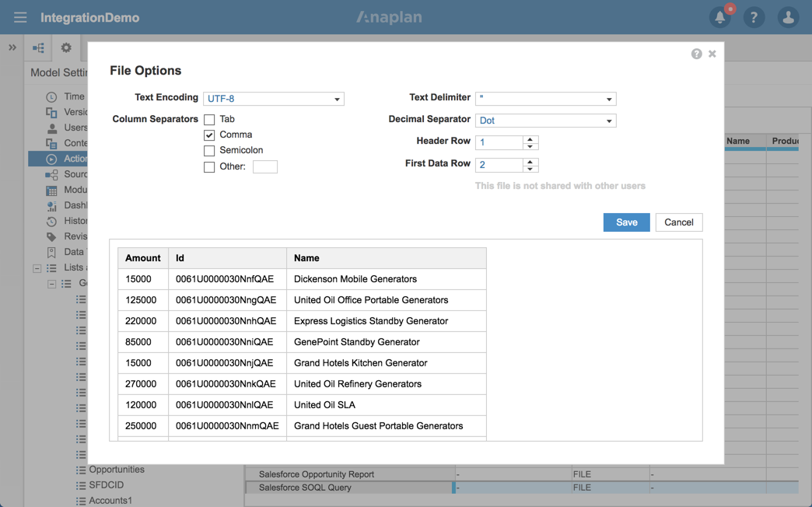Open the Source Models icon

click(x=51, y=174)
